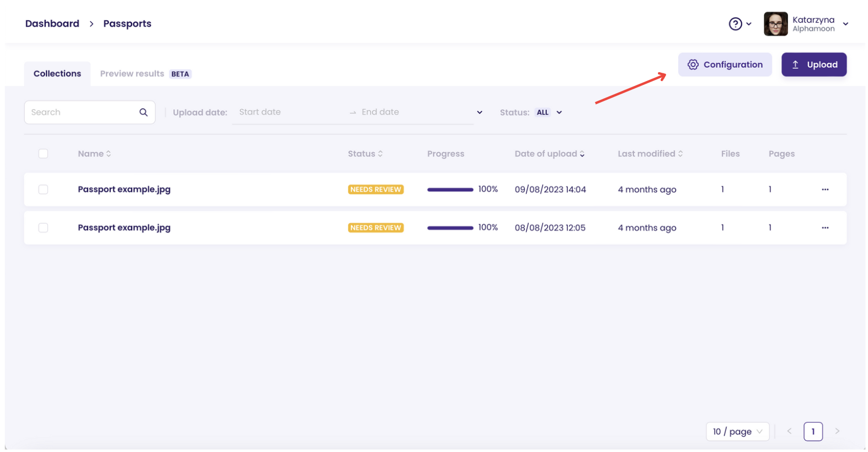Open more options for second Passport example row
Screen dimensions: 868x452
tap(824, 228)
